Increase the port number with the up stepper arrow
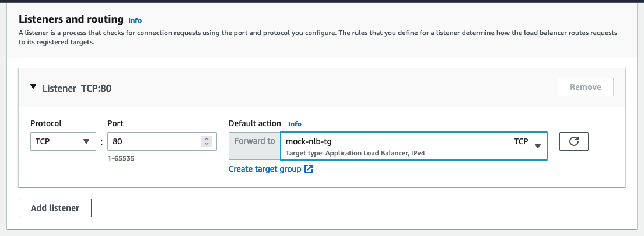This screenshot has height=236, width=644. click(206, 139)
